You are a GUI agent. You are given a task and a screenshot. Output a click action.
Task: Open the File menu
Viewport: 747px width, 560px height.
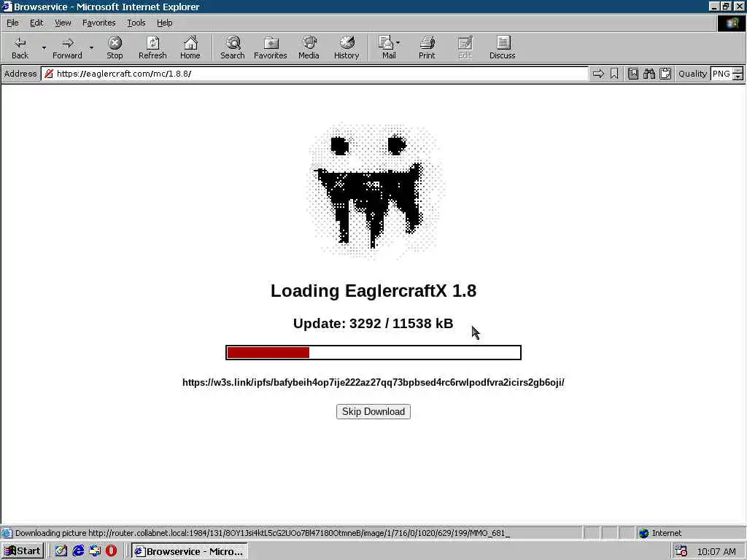(12, 23)
